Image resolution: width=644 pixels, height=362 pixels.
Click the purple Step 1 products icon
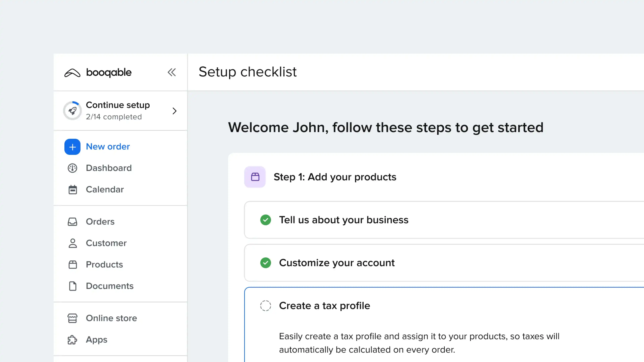(255, 177)
